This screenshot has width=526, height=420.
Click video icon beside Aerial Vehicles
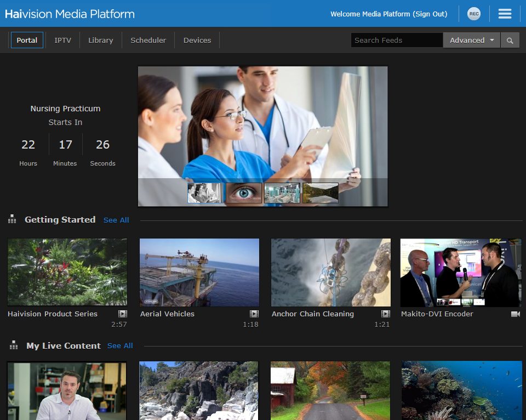click(x=254, y=314)
